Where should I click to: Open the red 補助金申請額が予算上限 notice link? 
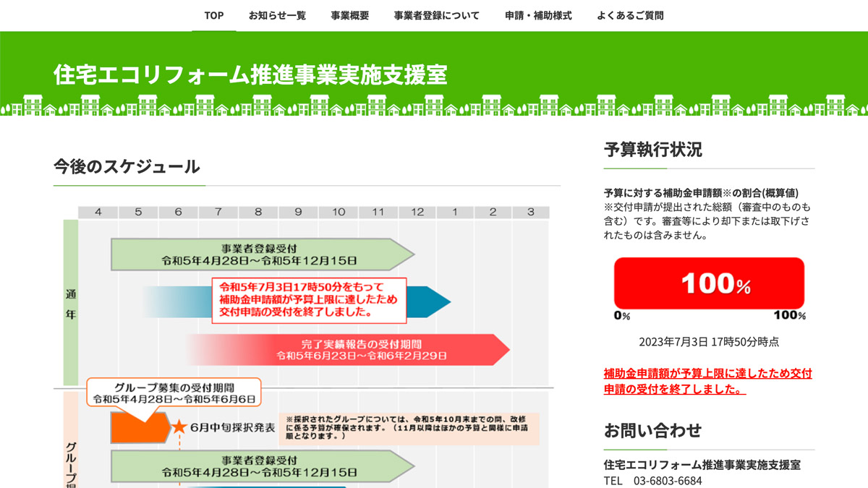point(707,381)
